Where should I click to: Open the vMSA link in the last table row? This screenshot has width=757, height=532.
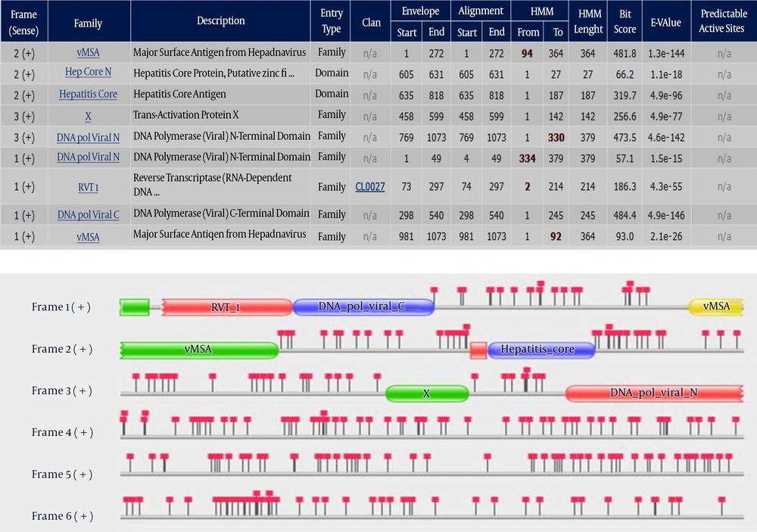[x=88, y=237]
